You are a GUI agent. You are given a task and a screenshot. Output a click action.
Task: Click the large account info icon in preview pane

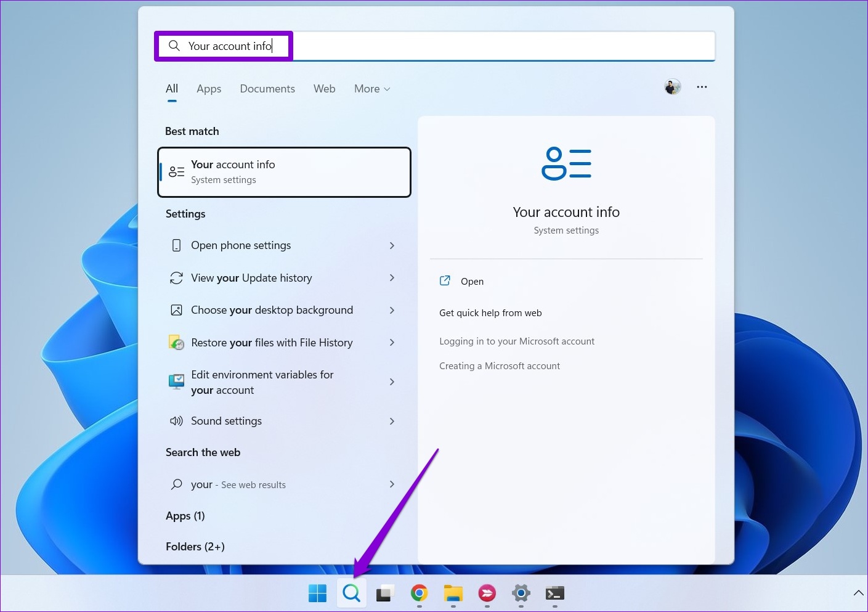tap(566, 163)
